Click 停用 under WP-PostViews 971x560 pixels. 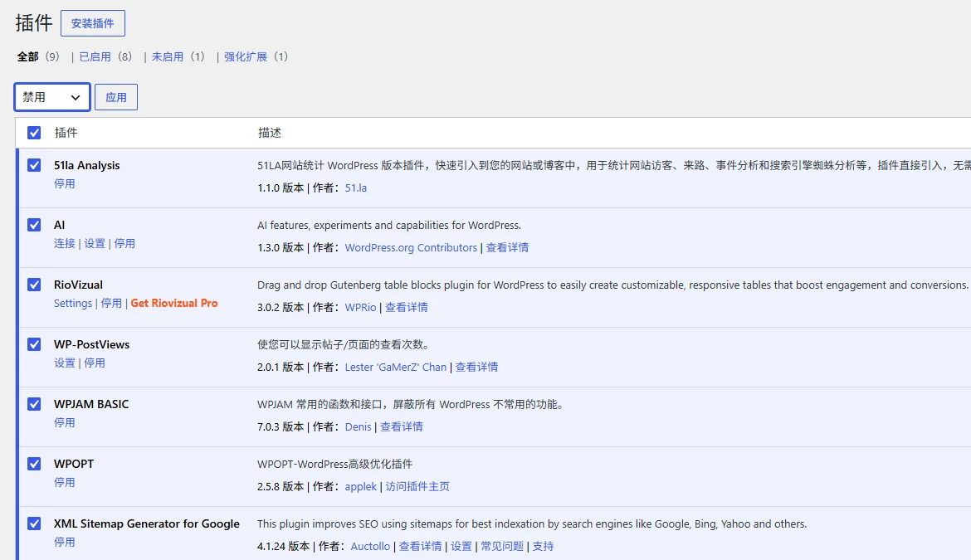click(x=94, y=363)
